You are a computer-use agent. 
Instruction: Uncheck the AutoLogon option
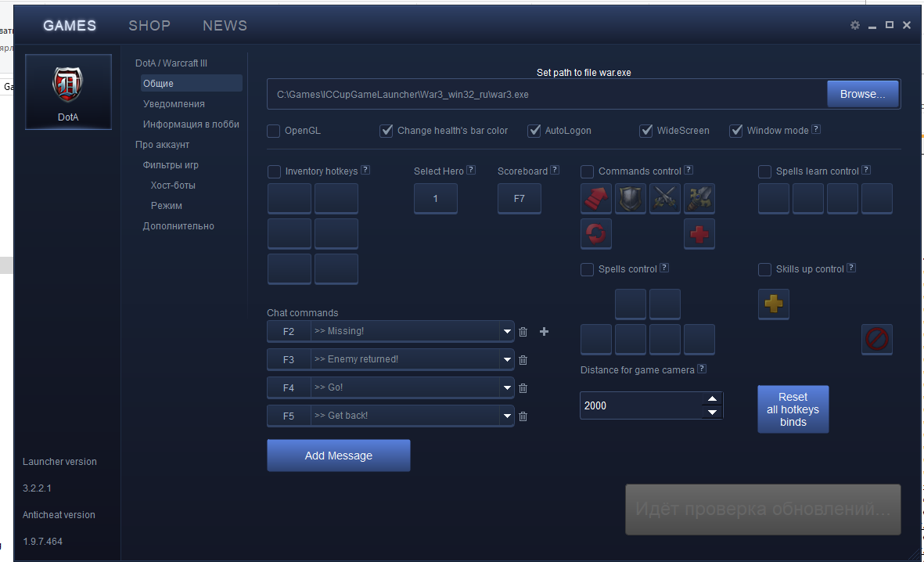(534, 131)
